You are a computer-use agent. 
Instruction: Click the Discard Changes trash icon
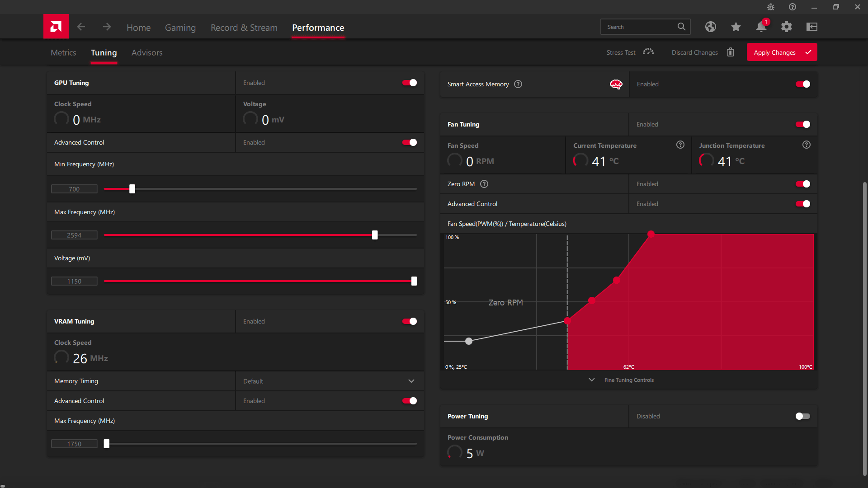click(731, 52)
